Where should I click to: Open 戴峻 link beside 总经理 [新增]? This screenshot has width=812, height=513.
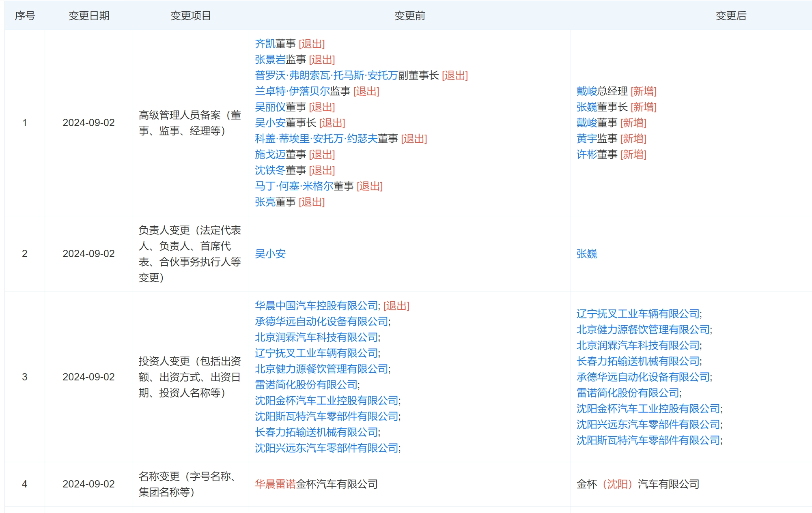(587, 91)
